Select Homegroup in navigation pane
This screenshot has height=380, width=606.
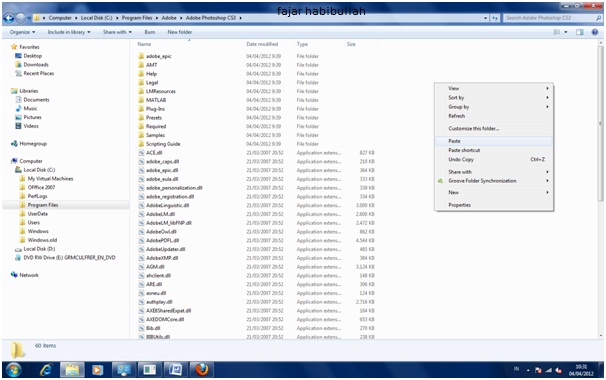coord(29,143)
